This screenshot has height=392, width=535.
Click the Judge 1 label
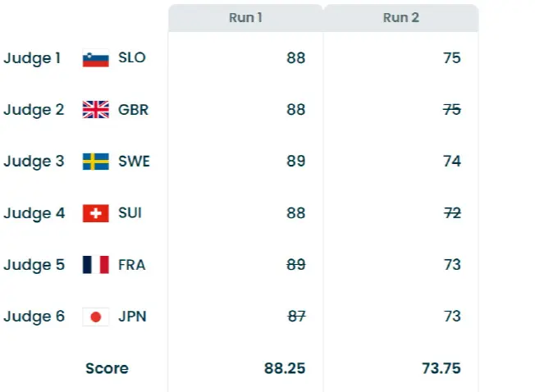tap(34, 58)
